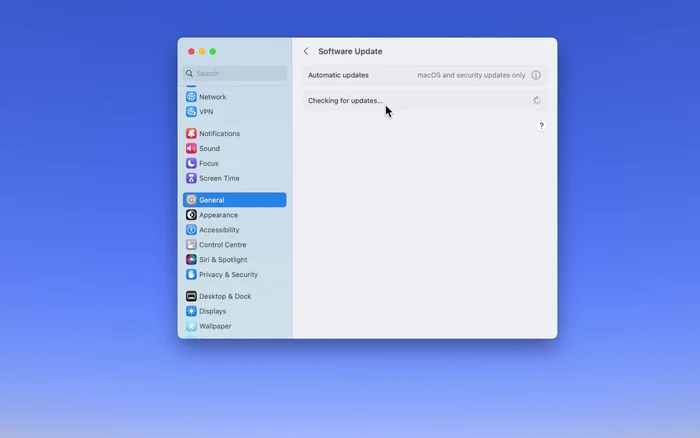Open the help question mark button
The height and width of the screenshot is (438, 700).
point(541,126)
